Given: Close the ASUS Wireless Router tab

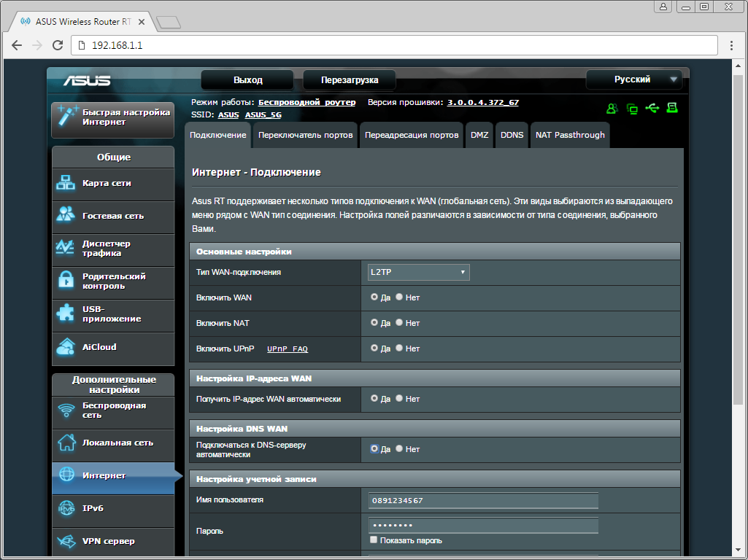Looking at the screenshot, I should [x=141, y=22].
